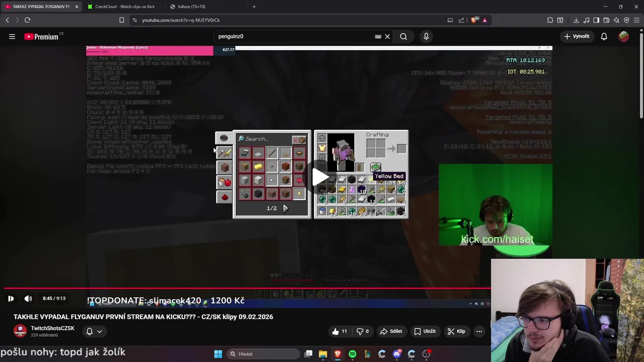644x362 pixels.
Task: Open the Vytvořit create menu
Action: (x=577, y=36)
